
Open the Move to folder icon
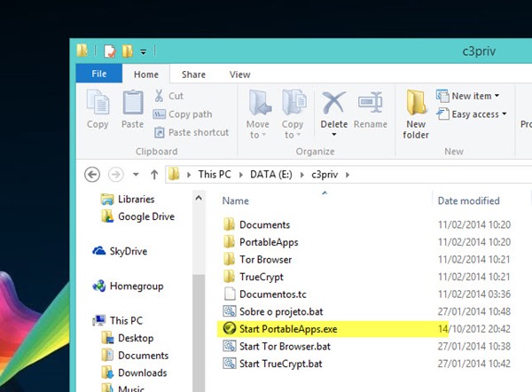pos(260,102)
